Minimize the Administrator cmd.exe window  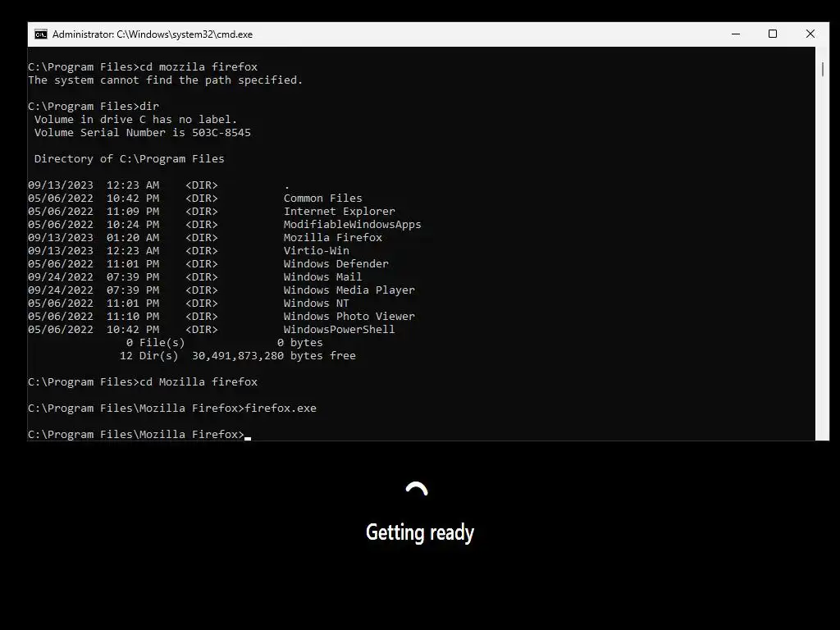(x=736, y=34)
